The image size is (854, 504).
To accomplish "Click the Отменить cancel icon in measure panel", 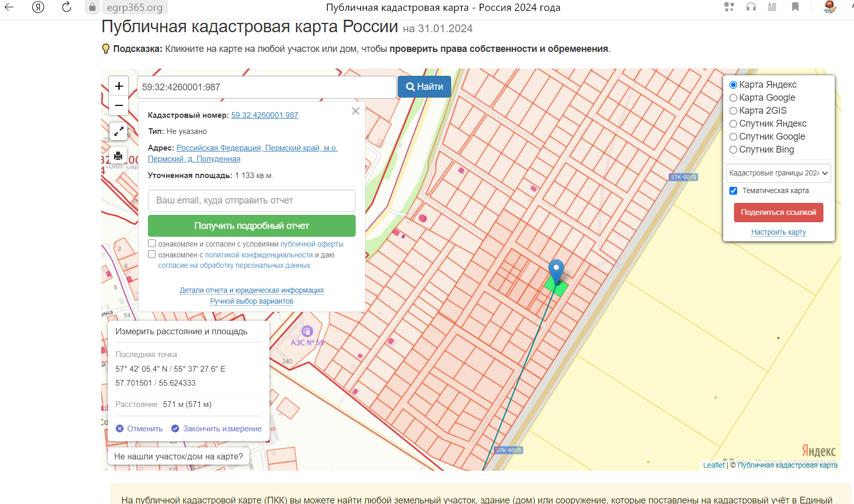I will click(120, 429).
